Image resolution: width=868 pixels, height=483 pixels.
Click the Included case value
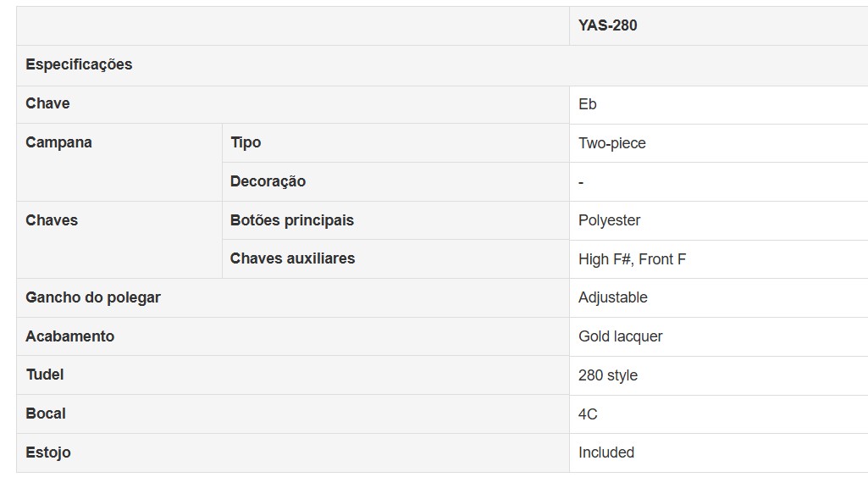point(606,452)
